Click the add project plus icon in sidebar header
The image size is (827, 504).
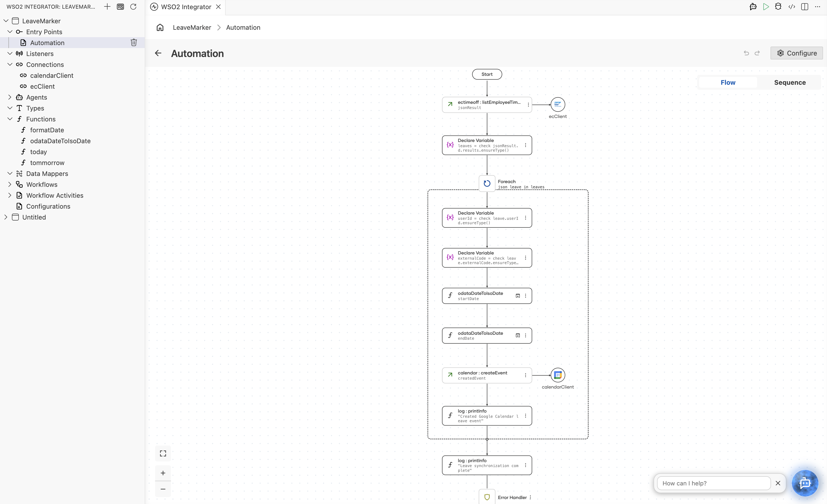point(107,7)
